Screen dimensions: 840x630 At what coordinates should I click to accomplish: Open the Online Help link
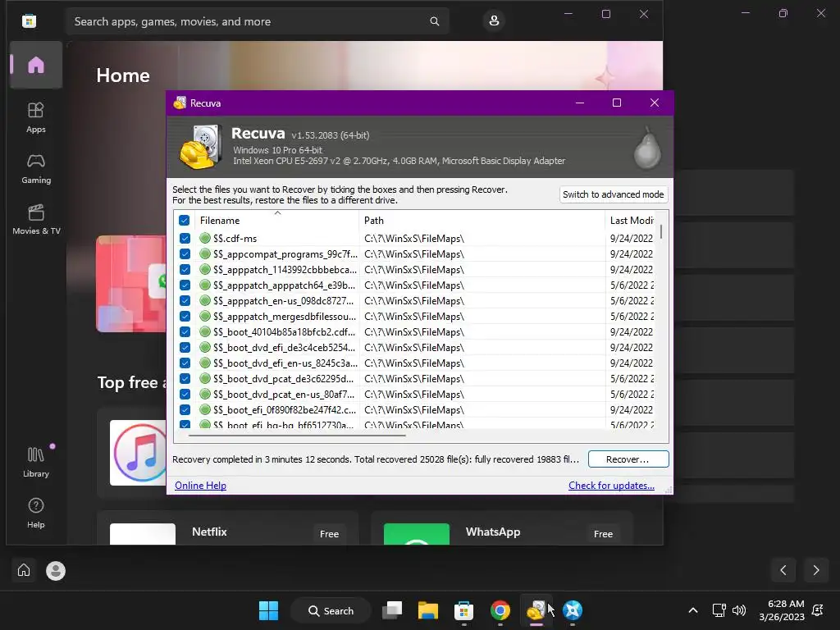click(200, 486)
